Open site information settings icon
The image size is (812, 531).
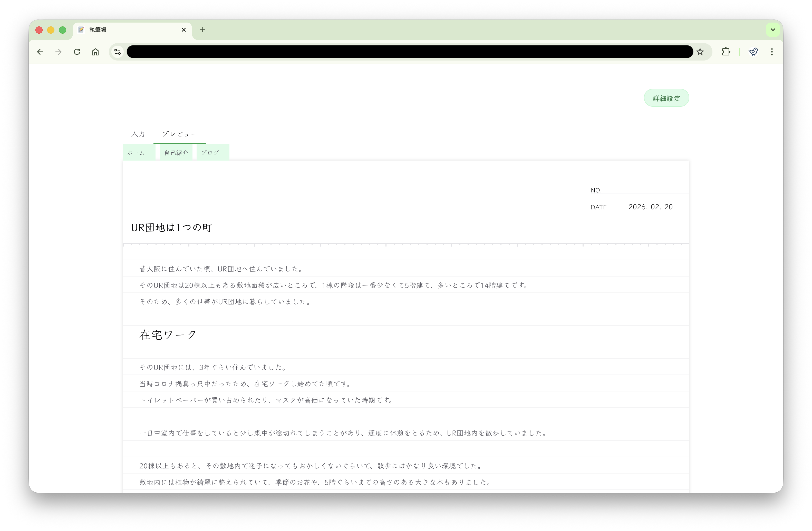click(118, 52)
